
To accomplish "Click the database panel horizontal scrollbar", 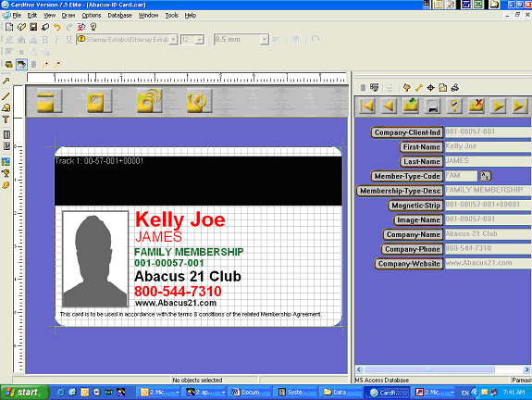I will pos(429,369).
